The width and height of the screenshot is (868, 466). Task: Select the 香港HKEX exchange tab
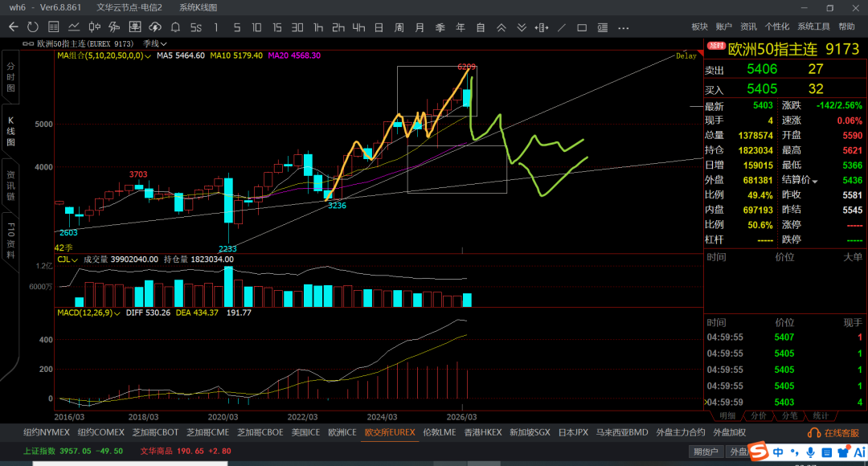click(x=483, y=433)
